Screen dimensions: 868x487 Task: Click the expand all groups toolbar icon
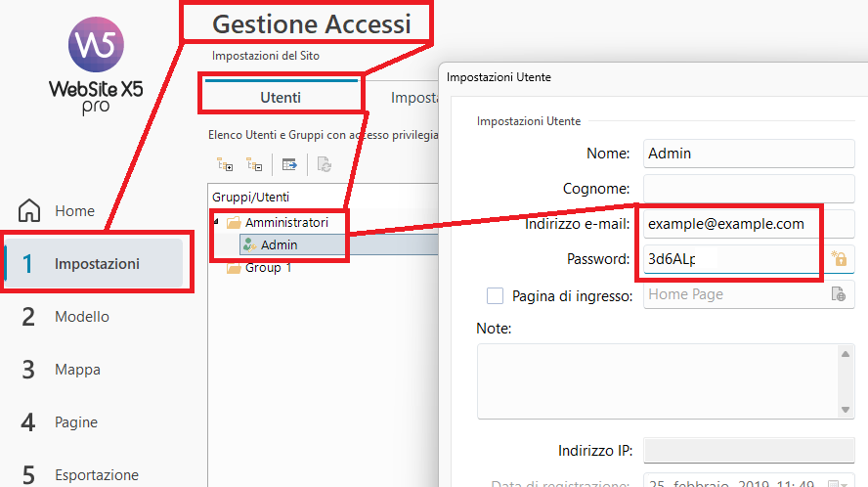[225, 165]
